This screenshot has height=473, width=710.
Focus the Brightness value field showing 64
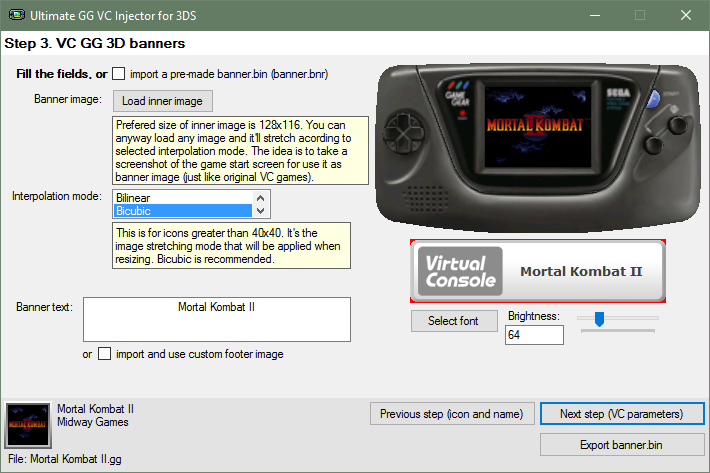coord(534,335)
